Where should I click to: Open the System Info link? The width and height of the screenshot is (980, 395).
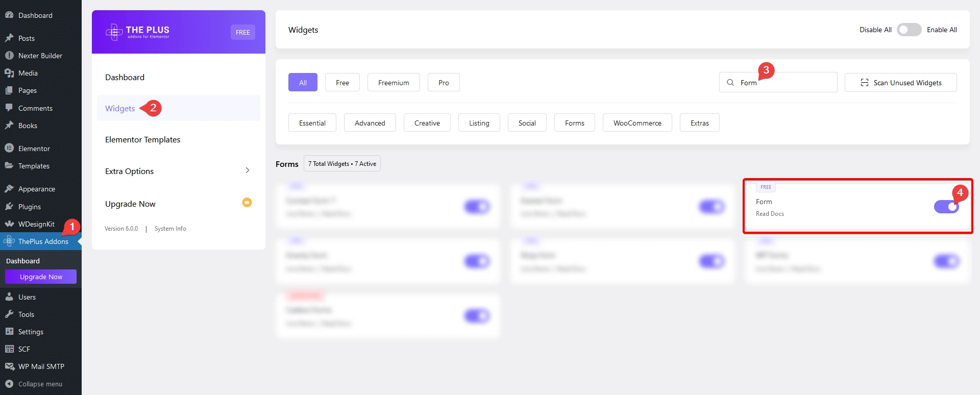pyautogui.click(x=170, y=229)
